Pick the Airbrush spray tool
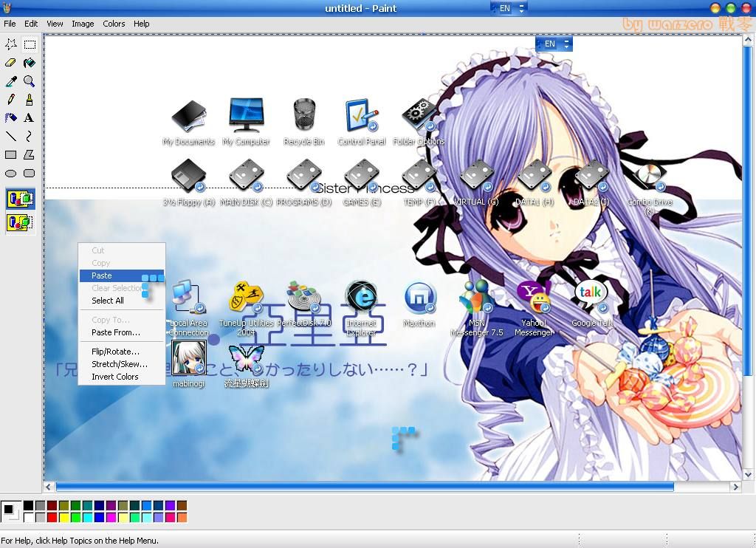The height and width of the screenshot is (548, 756). click(x=10, y=117)
